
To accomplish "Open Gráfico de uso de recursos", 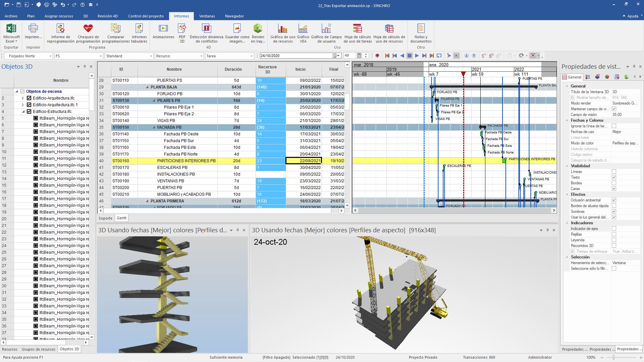I will pos(282,32).
